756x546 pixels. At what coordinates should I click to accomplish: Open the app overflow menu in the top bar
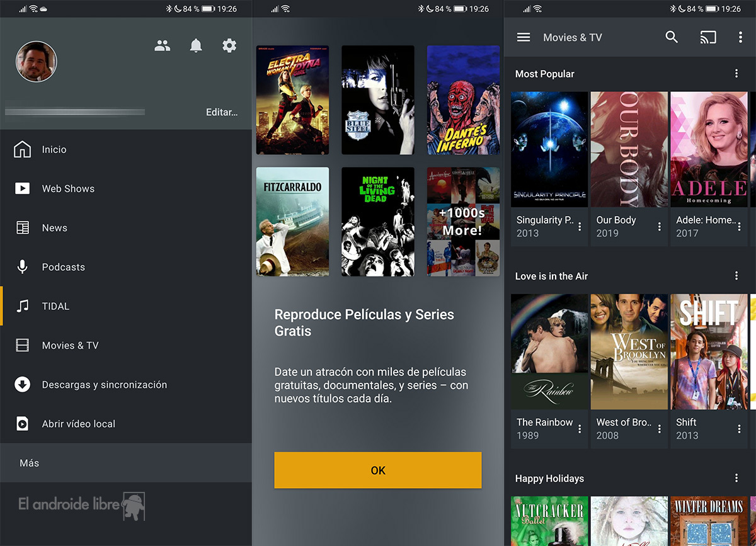pos(740,37)
